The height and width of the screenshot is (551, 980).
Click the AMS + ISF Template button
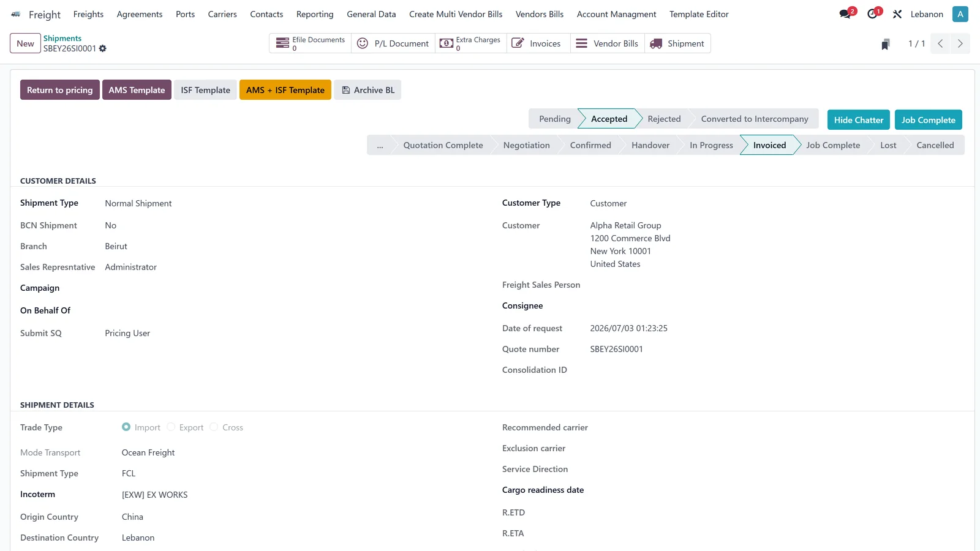pos(285,90)
